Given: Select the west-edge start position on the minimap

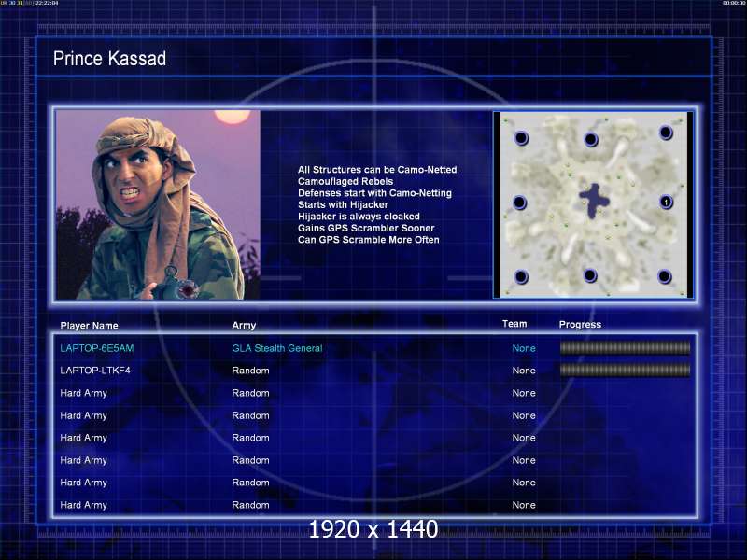Looking at the screenshot, I should click(520, 203).
